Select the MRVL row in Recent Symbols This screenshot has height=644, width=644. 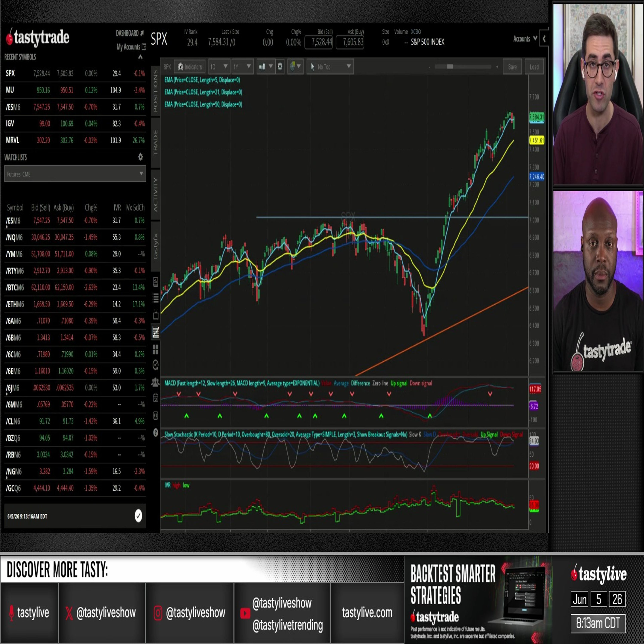(75, 140)
